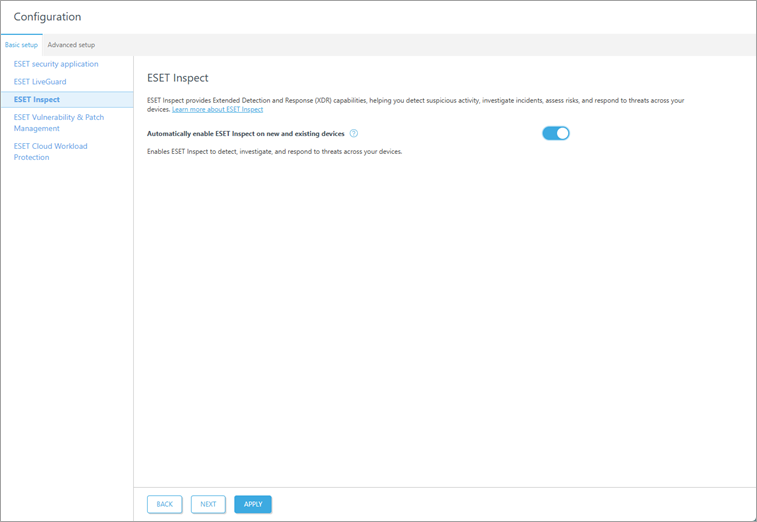Open ESET LiveGuard section

pyautogui.click(x=40, y=82)
